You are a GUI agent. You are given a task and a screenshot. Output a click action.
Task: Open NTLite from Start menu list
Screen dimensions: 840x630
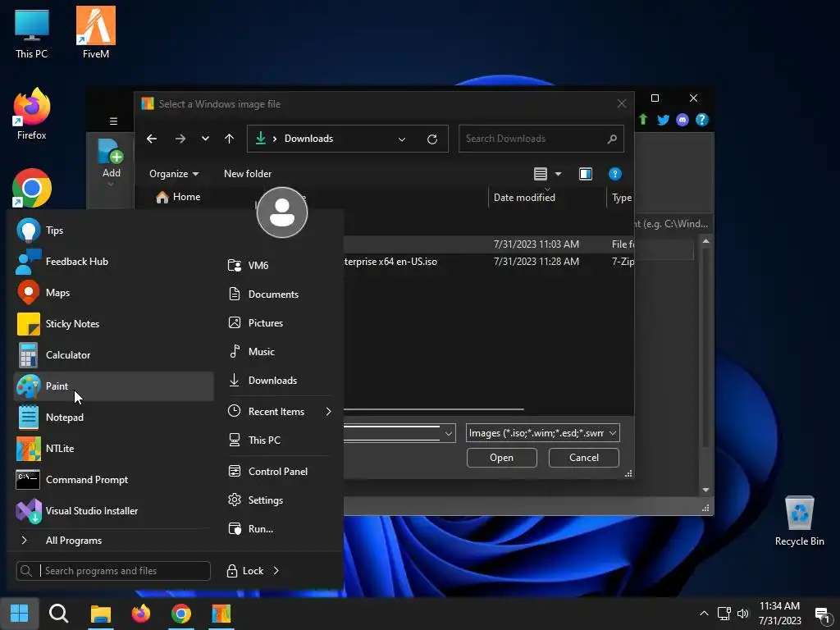113,449
